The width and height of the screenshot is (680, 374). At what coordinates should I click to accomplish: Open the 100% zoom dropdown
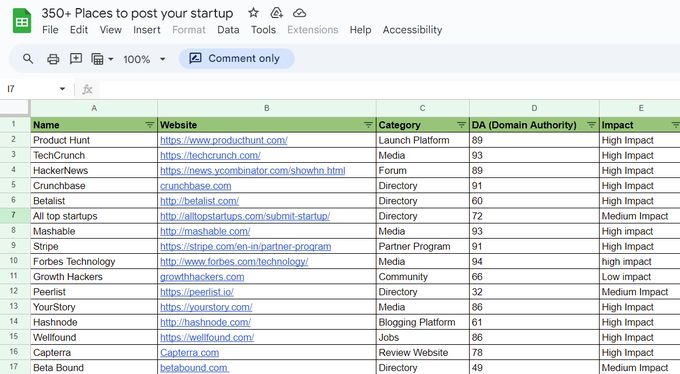pos(144,59)
